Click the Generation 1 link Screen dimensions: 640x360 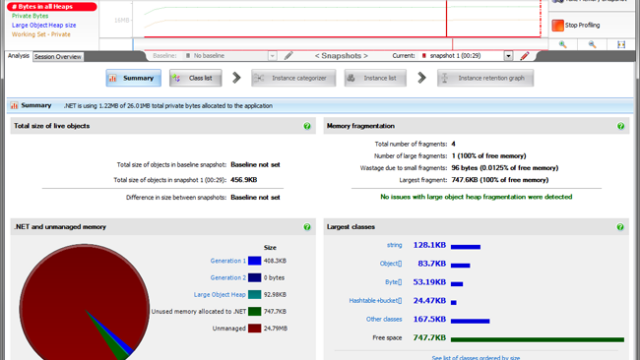(228, 261)
